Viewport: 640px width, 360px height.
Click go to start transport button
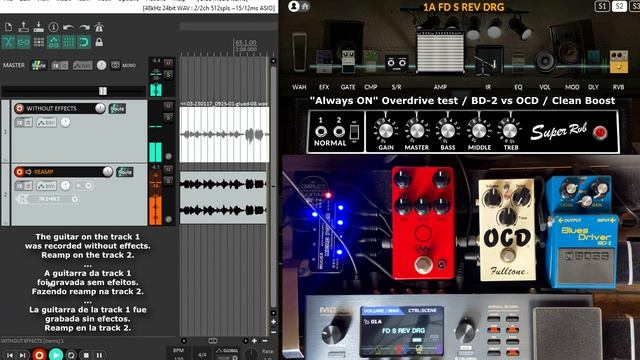tap(10, 355)
